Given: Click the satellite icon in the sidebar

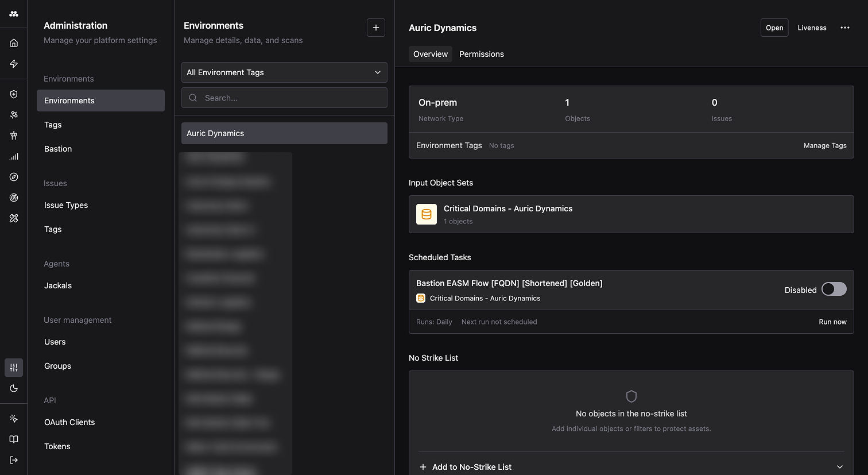Looking at the screenshot, I should point(14,115).
